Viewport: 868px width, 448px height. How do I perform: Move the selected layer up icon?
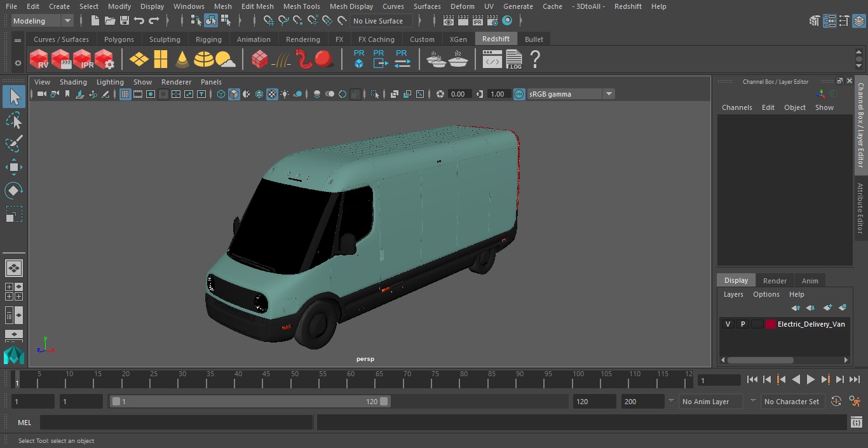pyautogui.click(x=796, y=308)
